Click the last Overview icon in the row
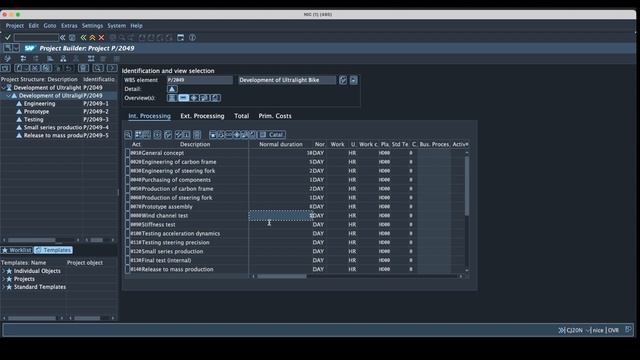Screen dimensions: 640x360 pos(216,98)
